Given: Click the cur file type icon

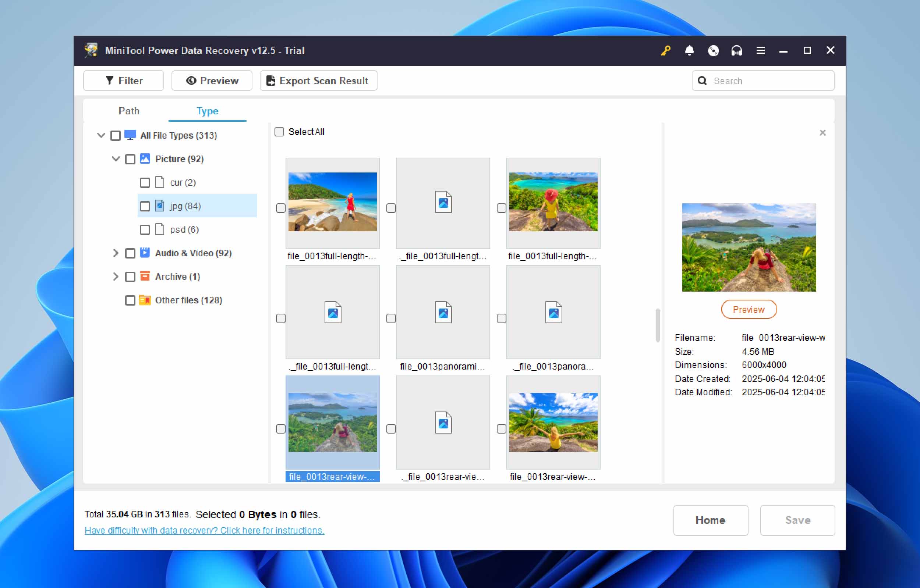Looking at the screenshot, I should (160, 182).
